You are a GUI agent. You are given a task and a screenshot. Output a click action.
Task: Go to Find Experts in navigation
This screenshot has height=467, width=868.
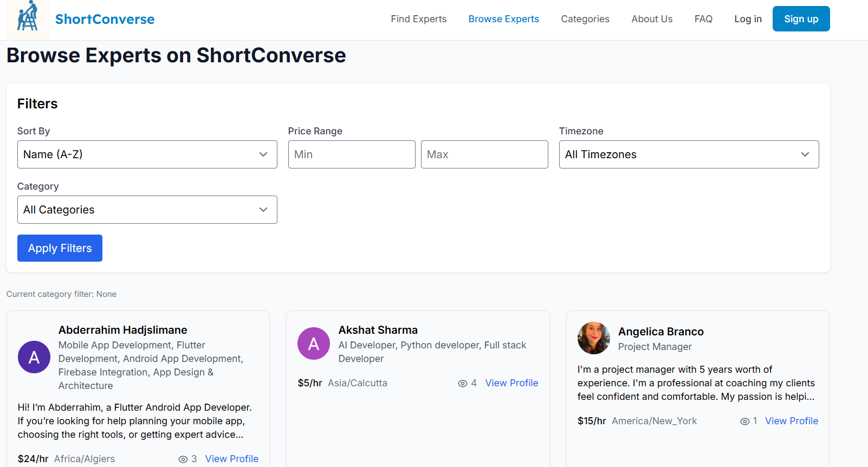coord(418,19)
